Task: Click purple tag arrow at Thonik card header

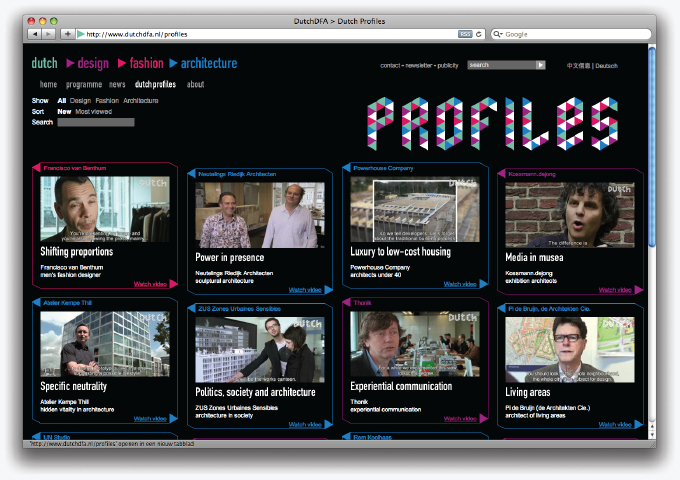Action: [x=346, y=302]
